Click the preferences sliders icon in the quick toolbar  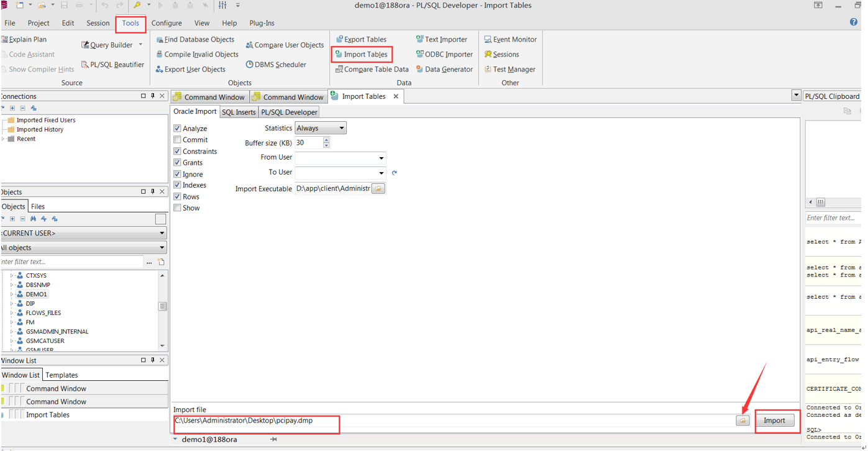(x=222, y=5)
